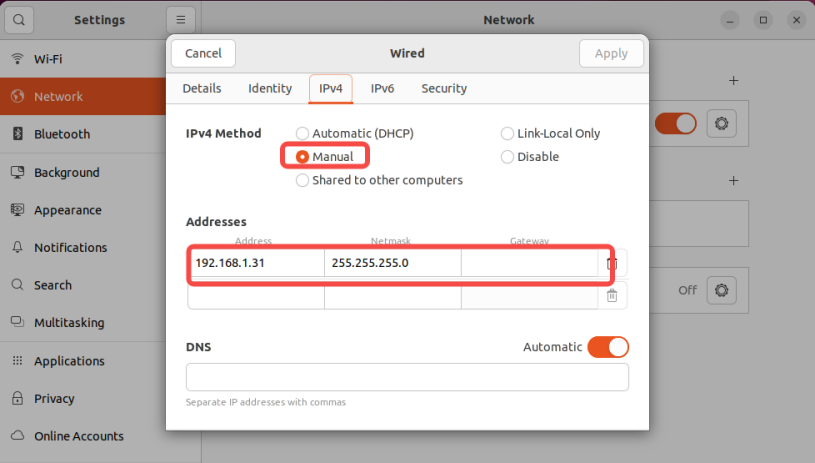Screen dimensions: 815x463
Task: Toggle the Automatic DNS switch
Action: coord(608,347)
